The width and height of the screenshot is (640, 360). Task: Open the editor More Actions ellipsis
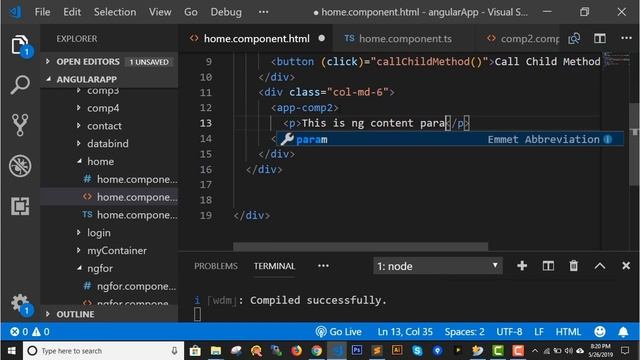point(626,38)
